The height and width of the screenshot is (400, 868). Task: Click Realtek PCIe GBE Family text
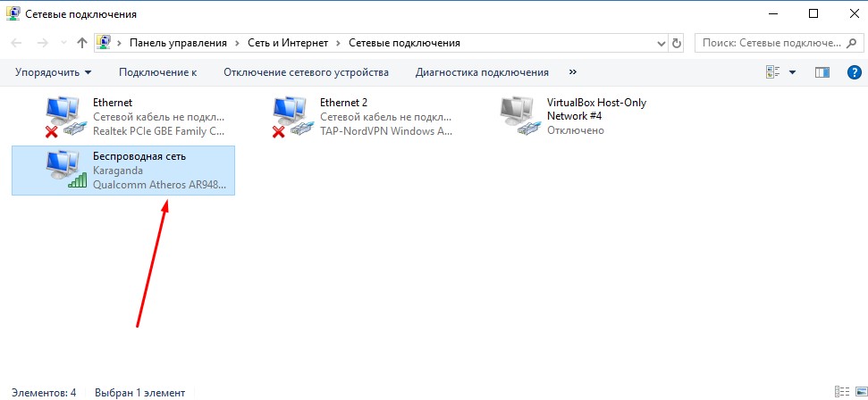coord(159,131)
